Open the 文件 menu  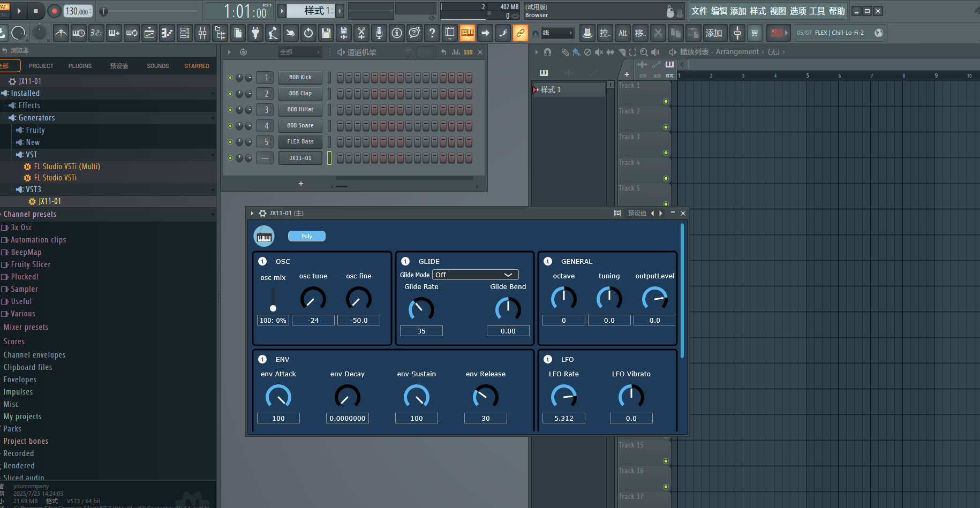[699, 11]
